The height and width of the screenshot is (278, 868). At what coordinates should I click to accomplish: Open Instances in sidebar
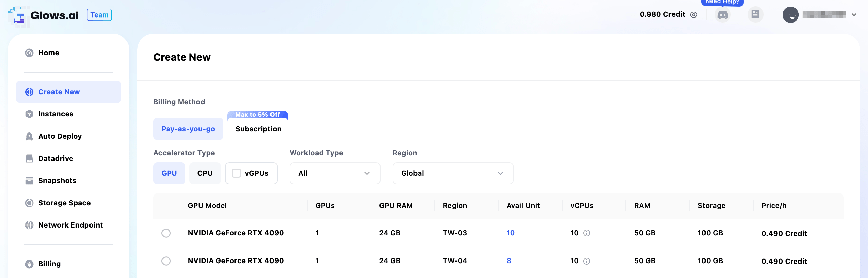point(68,114)
